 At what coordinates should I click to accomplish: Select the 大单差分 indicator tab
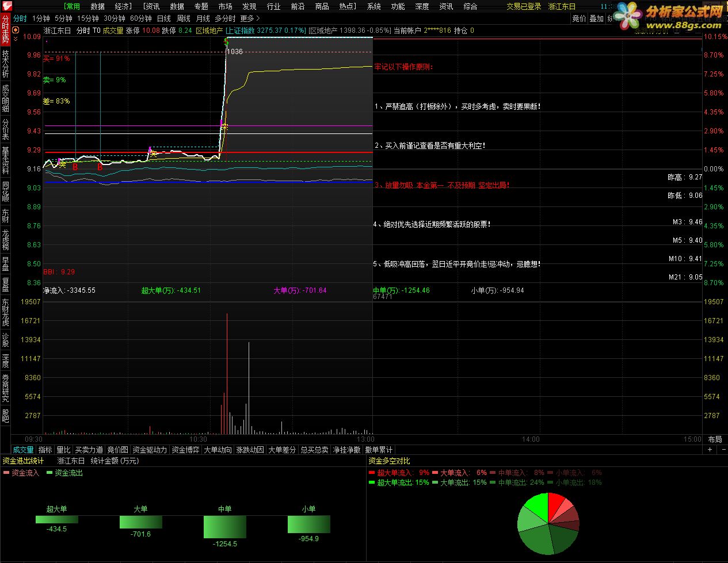(283, 450)
